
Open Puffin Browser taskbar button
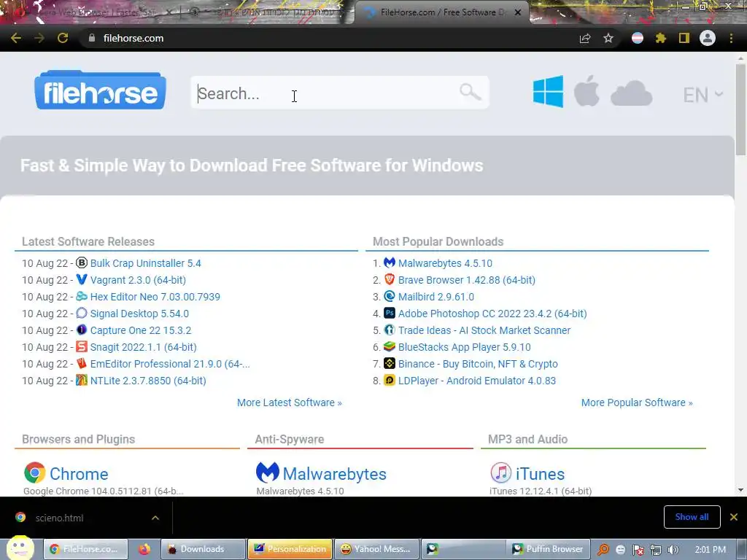[x=548, y=549]
